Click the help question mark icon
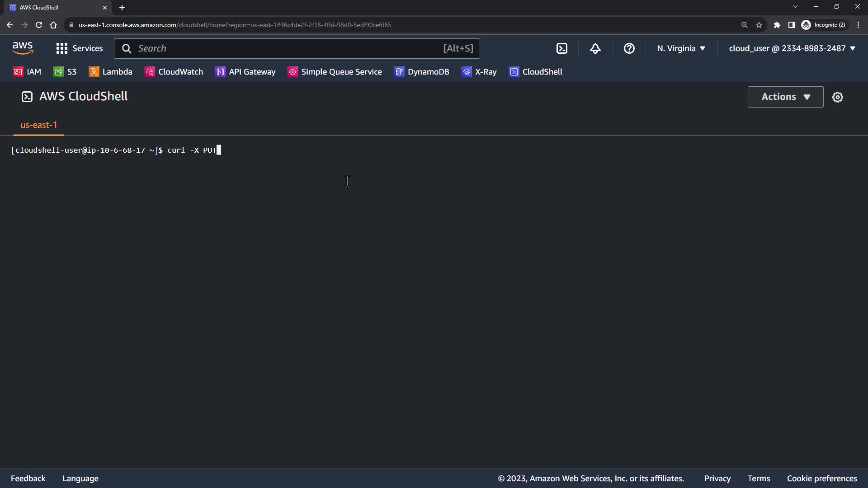 pos(629,48)
